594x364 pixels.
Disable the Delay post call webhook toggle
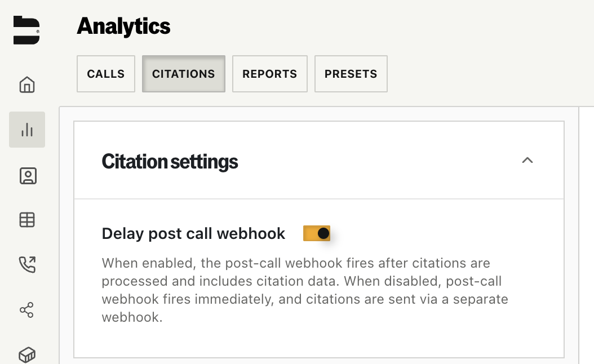click(317, 233)
